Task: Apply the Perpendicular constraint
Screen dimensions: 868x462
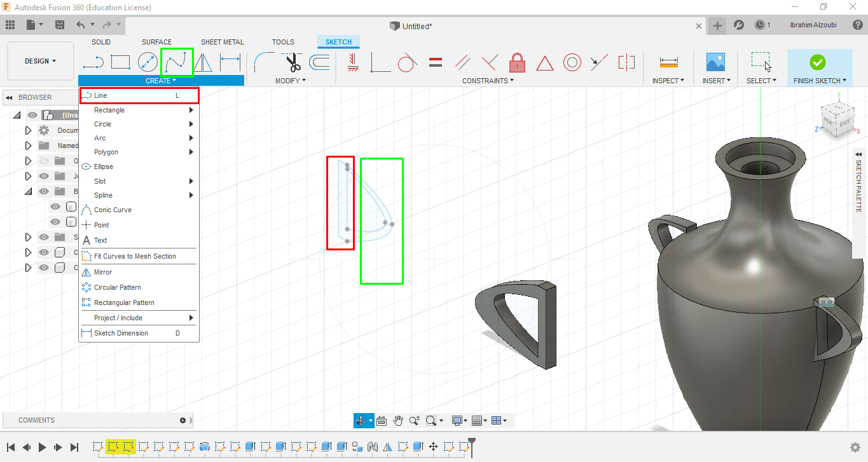Action: pyautogui.click(x=490, y=62)
